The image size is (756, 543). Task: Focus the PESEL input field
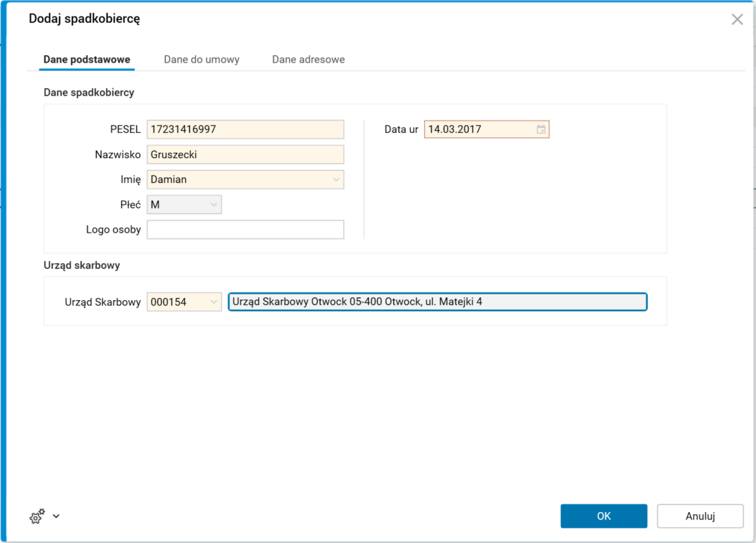[245, 129]
